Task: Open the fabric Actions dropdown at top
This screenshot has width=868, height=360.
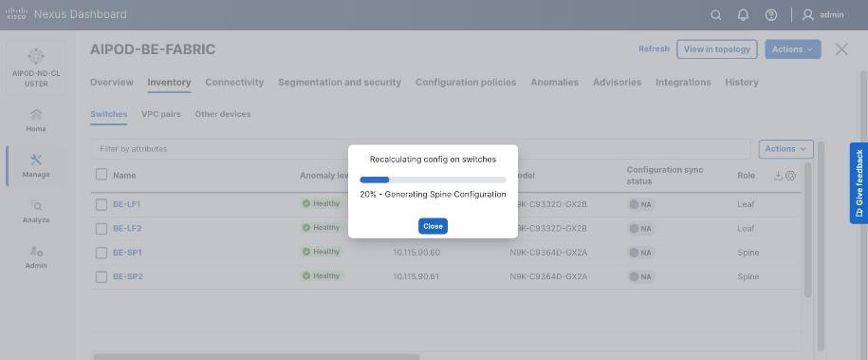Action: click(793, 49)
